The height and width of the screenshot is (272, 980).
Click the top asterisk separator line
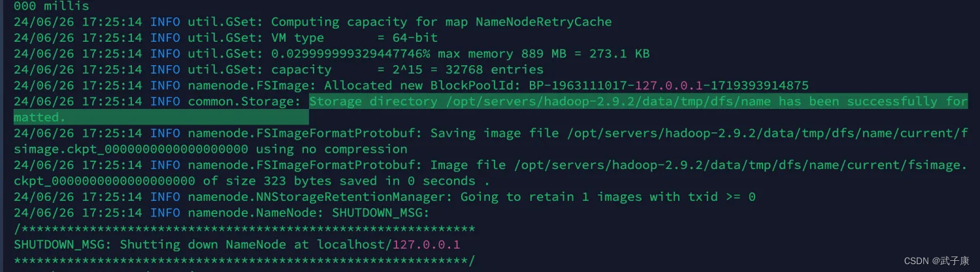pyautogui.click(x=244, y=229)
